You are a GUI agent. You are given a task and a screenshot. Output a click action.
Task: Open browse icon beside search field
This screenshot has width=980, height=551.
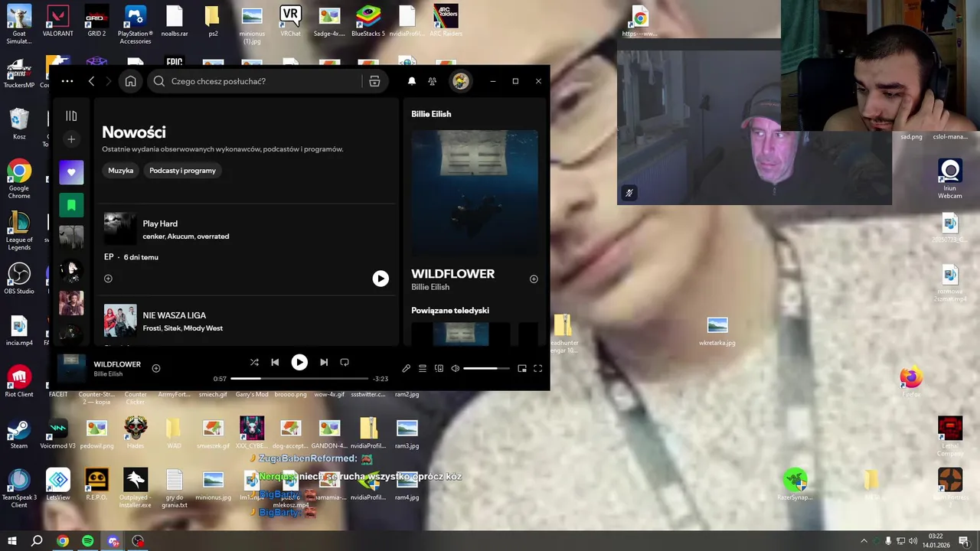(x=374, y=81)
